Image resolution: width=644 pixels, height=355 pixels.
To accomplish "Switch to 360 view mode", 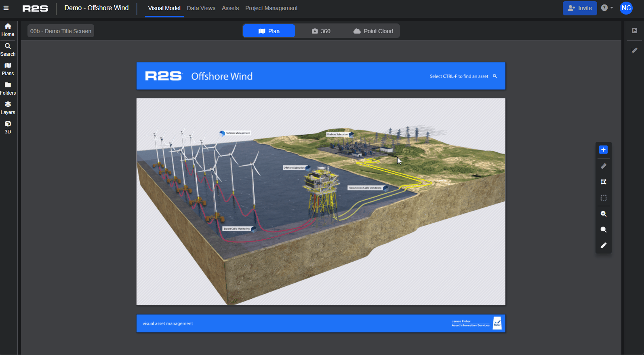I will point(321,31).
